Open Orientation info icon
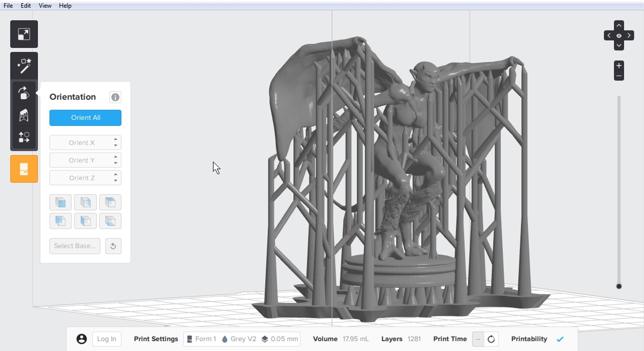The image size is (644, 351). (x=115, y=97)
